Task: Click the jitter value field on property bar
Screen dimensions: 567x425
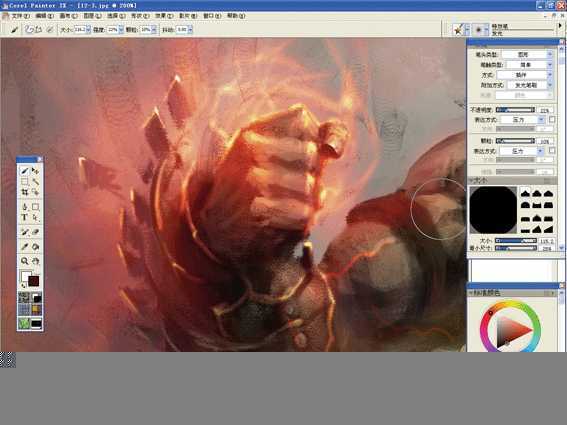Action: [x=182, y=30]
